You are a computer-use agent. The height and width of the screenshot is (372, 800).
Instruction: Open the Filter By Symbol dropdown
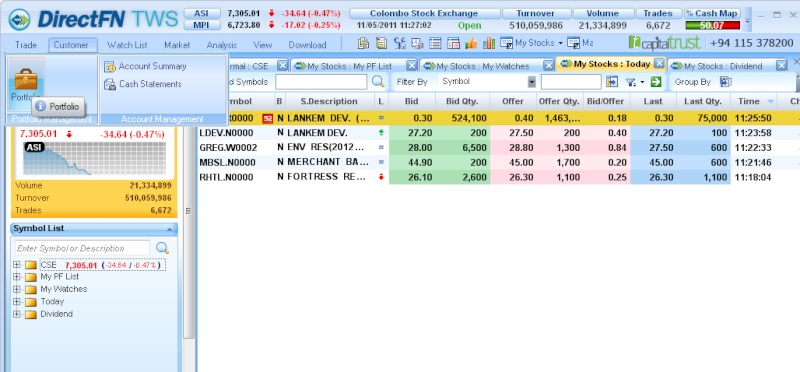coord(532,82)
